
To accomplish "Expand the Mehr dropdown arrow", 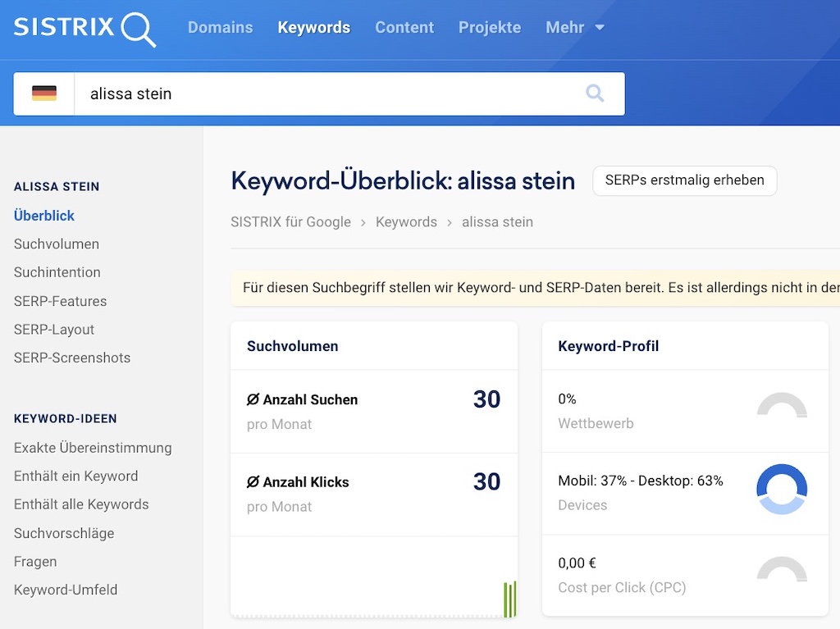I will 600,27.
